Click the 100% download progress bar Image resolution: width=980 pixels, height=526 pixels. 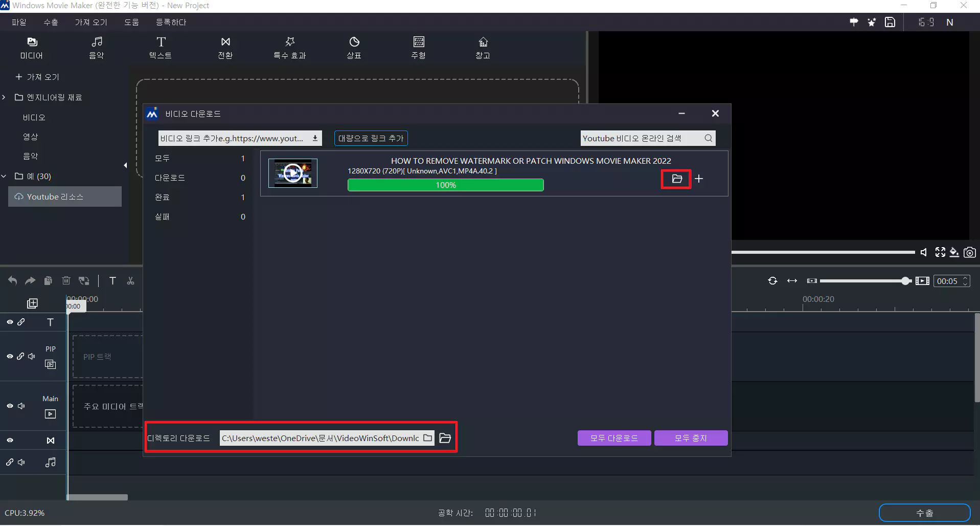tap(445, 185)
